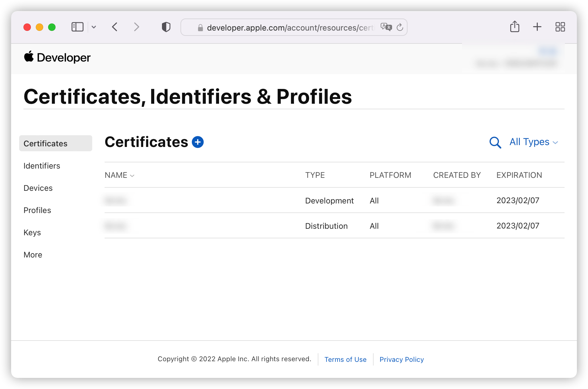Open the sidebar options dropdown arrow
Viewport: 588px width, 389px height.
click(x=94, y=27)
